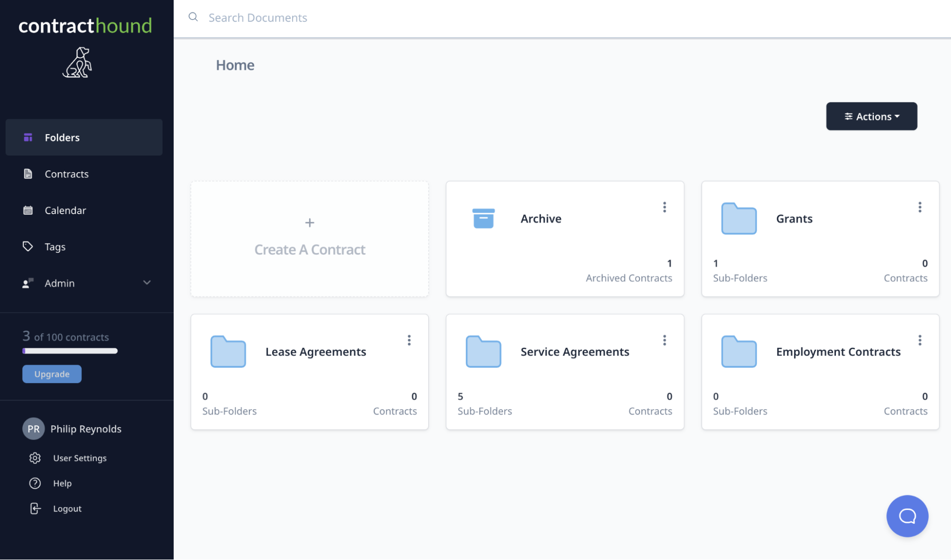Go to Contracts in sidebar
The height and width of the screenshot is (560, 951).
coord(67,174)
